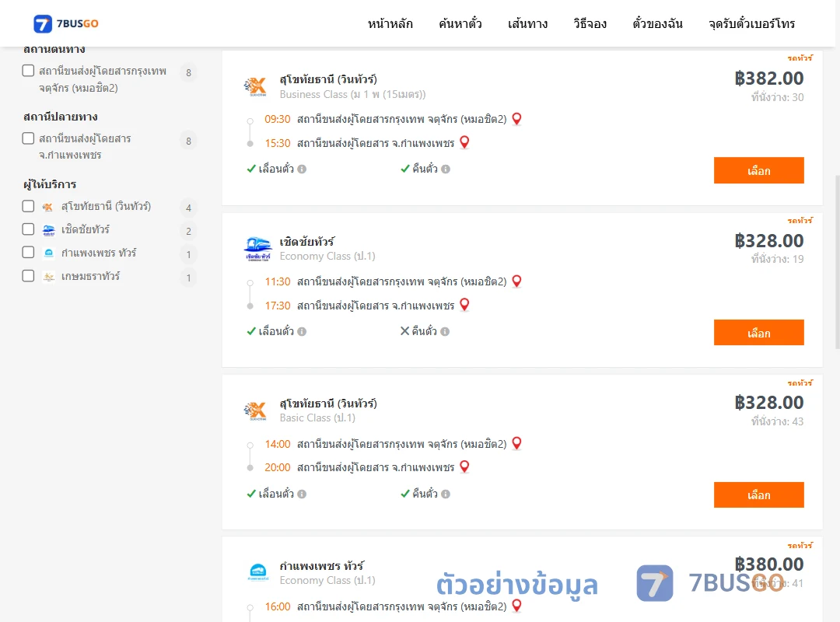Open map pin for 14:00 departure station
The width and height of the screenshot is (840, 622).
point(516,444)
